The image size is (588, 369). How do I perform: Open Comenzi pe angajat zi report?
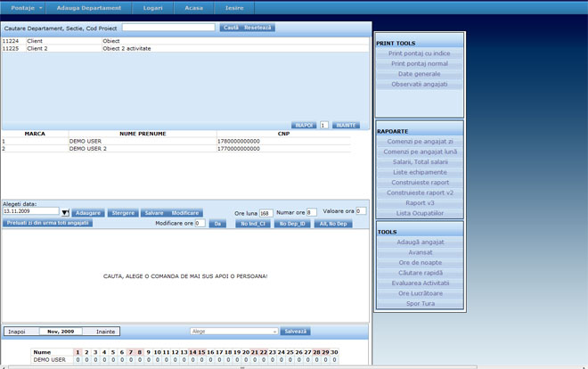[420, 142]
